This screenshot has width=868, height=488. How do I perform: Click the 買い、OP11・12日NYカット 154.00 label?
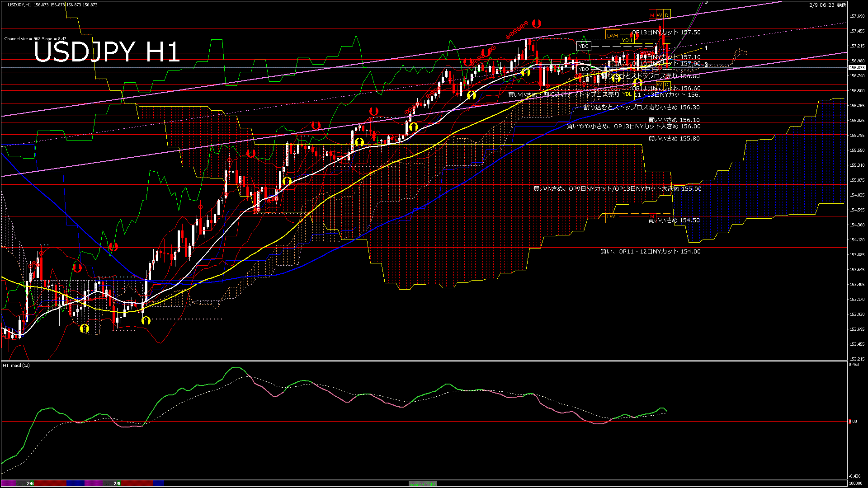tap(650, 252)
